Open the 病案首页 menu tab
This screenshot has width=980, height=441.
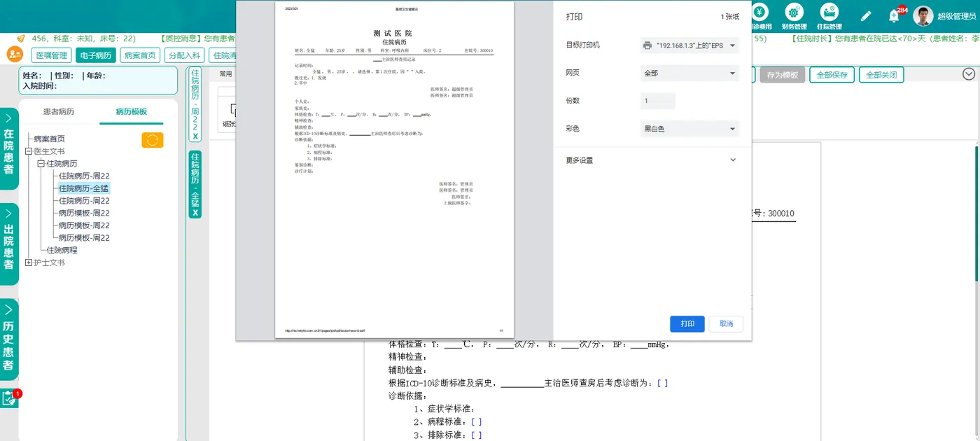(x=139, y=55)
